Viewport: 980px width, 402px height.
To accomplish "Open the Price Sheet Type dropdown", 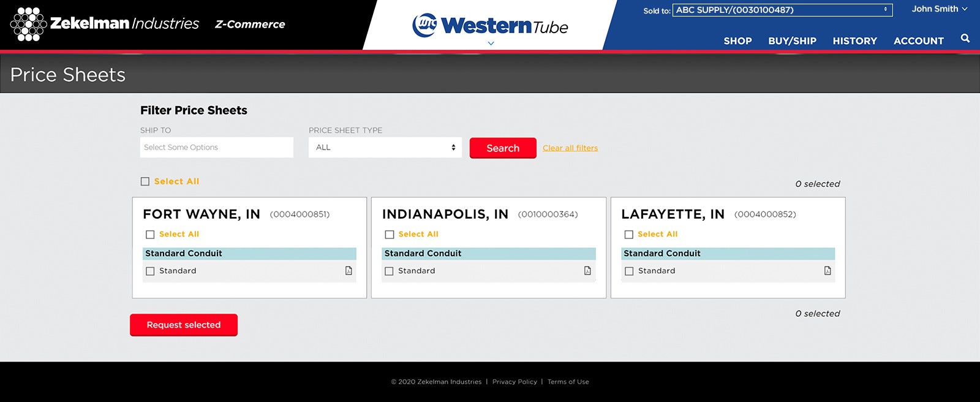I will (385, 148).
